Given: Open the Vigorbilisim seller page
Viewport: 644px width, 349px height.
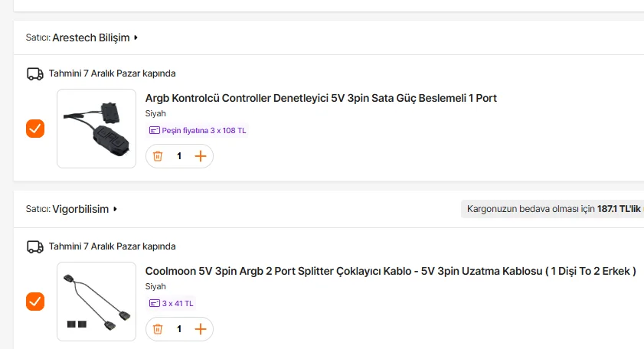Looking at the screenshot, I should click(x=80, y=209).
